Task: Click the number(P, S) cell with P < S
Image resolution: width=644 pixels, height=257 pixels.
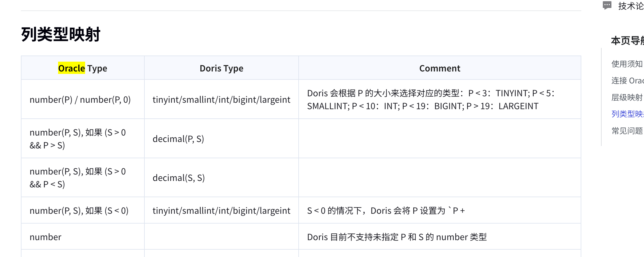Action: (x=78, y=178)
